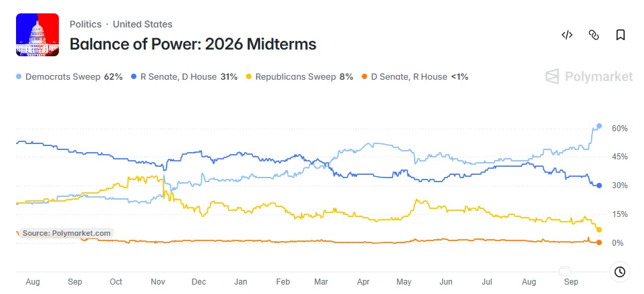Open the clock time range icon
Image resolution: width=644 pixels, height=294 pixels.
point(620,272)
